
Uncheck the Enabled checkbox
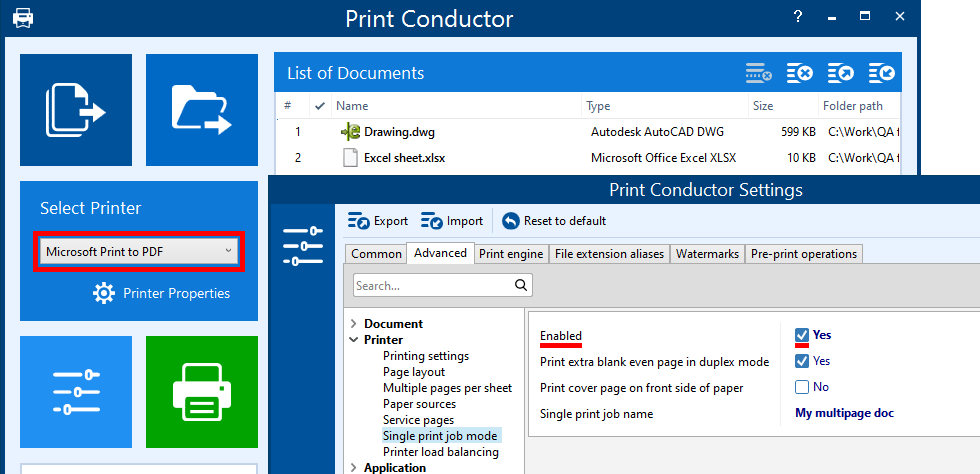tap(802, 335)
